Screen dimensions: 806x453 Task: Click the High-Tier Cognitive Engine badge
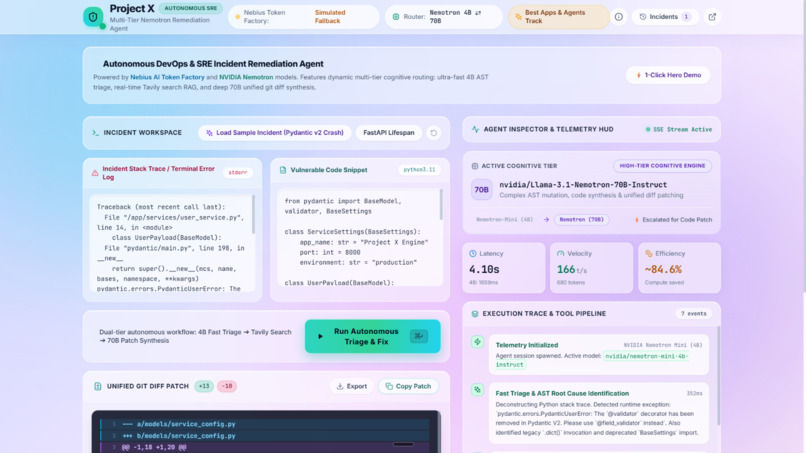click(x=662, y=166)
